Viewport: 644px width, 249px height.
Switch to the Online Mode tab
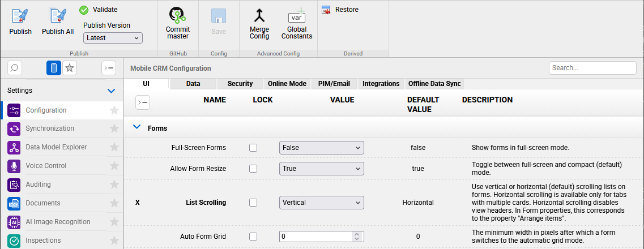(287, 84)
